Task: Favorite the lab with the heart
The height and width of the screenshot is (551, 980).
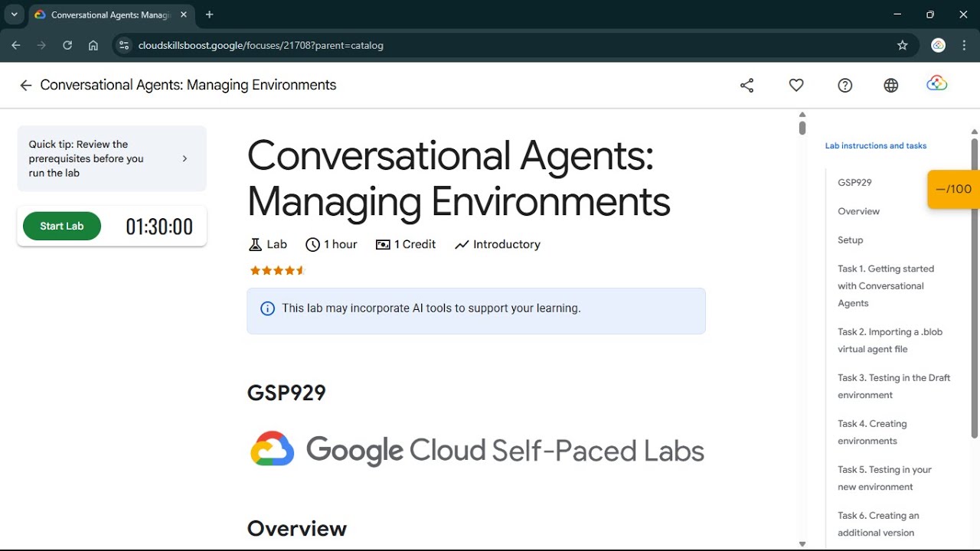Action: (x=796, y=85)
